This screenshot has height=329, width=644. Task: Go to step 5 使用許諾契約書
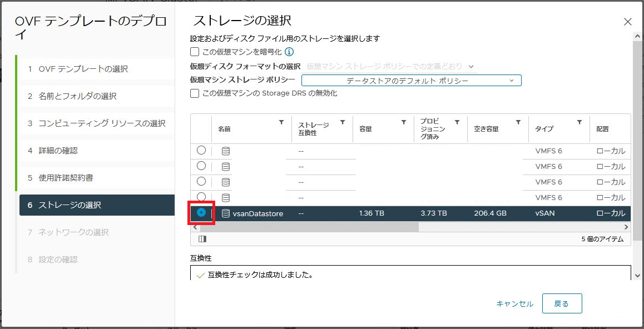tap(66, 178)
